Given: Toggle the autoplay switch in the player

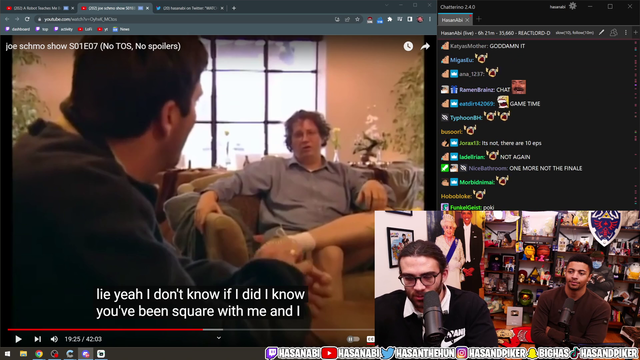Looking at the screenshot, I should pos(353,339).
